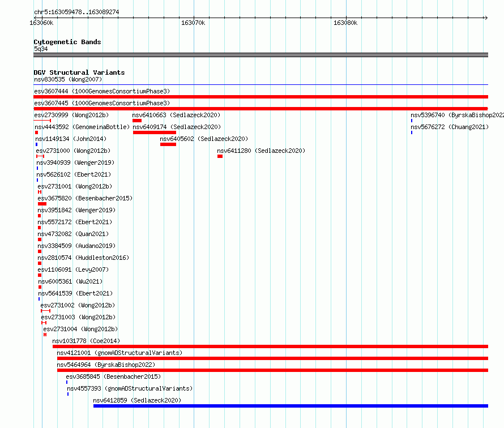The width and height of the screenshot is (504, 428).
Task: Click the nsv6410663 (Sedlazeck2020) label
Action: click(176, 115)
